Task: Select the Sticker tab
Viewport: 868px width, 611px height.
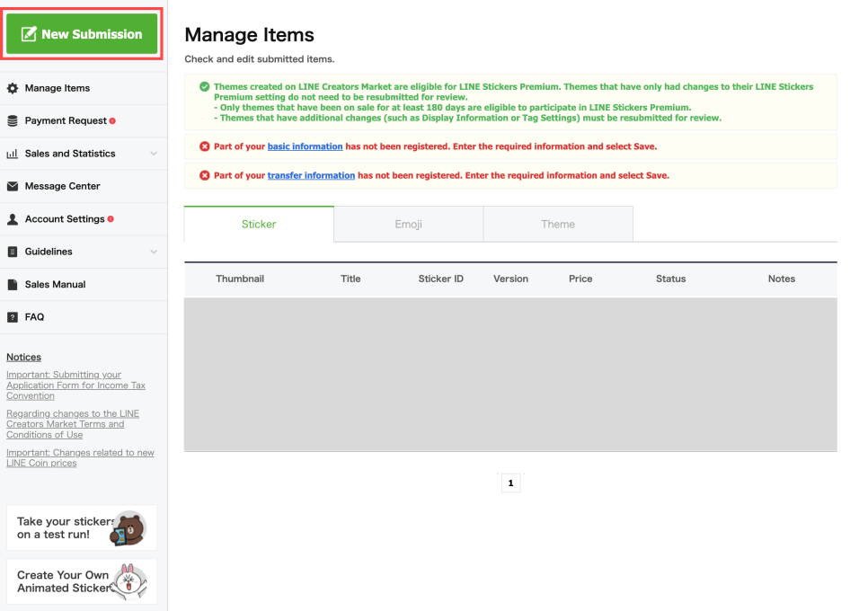Action: [x=259, y=224]
